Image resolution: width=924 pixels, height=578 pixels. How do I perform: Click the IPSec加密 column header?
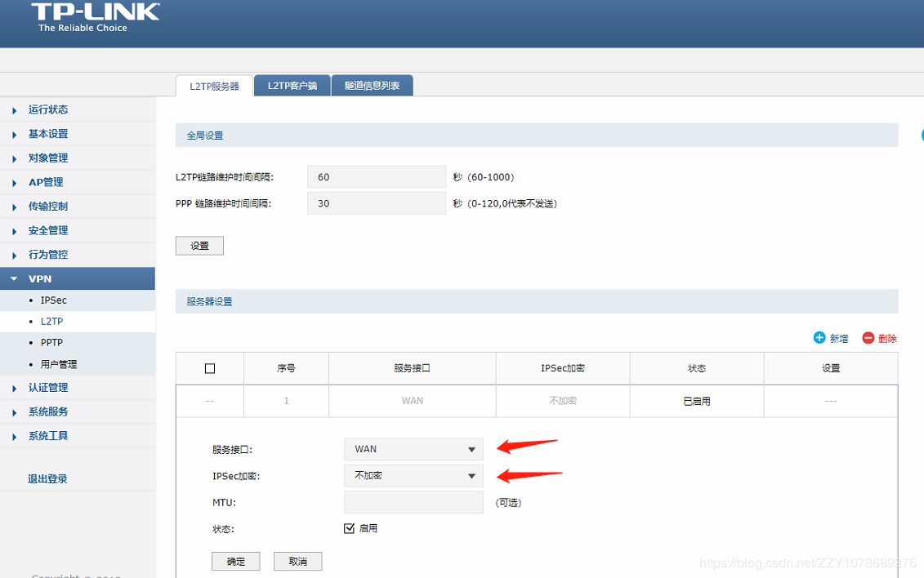[563, 368]
